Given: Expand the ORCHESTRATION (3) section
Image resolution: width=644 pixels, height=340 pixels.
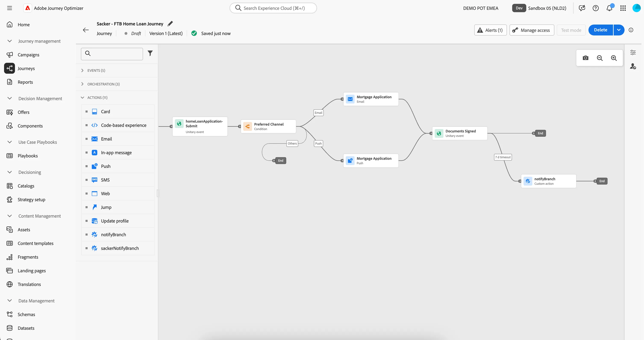Looking at the screenshot, I should pyautogui.click(x=117, y=84).
